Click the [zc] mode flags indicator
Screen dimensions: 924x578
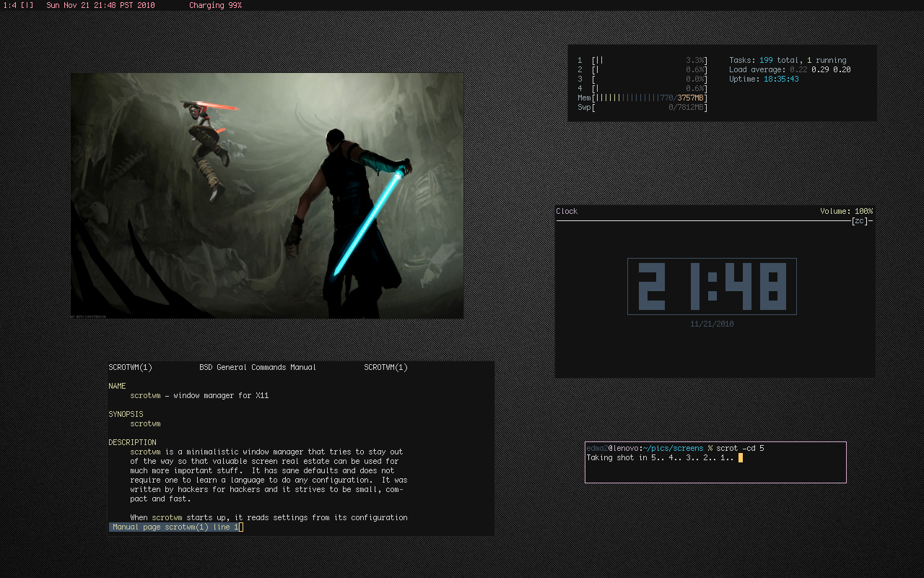pos(860,221)
